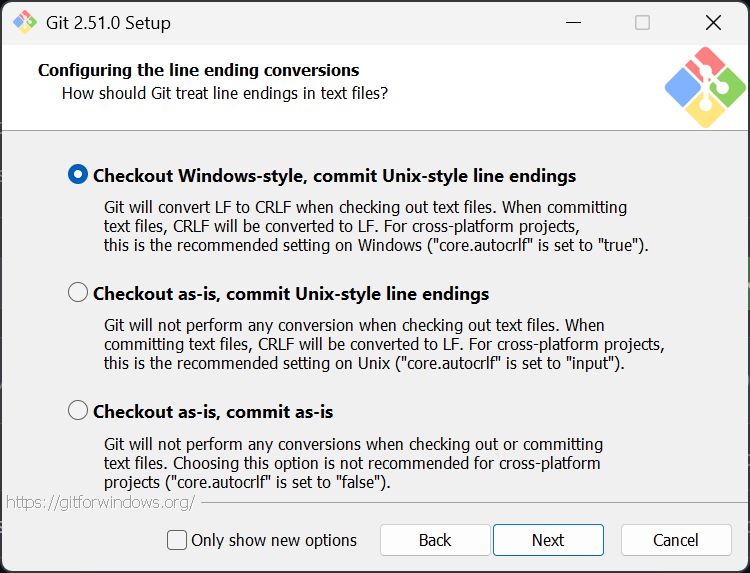Image resolution: width=750 pixels, height=573 pixels.
Task: Click the Git logo in the header
Action: [705, 87]
